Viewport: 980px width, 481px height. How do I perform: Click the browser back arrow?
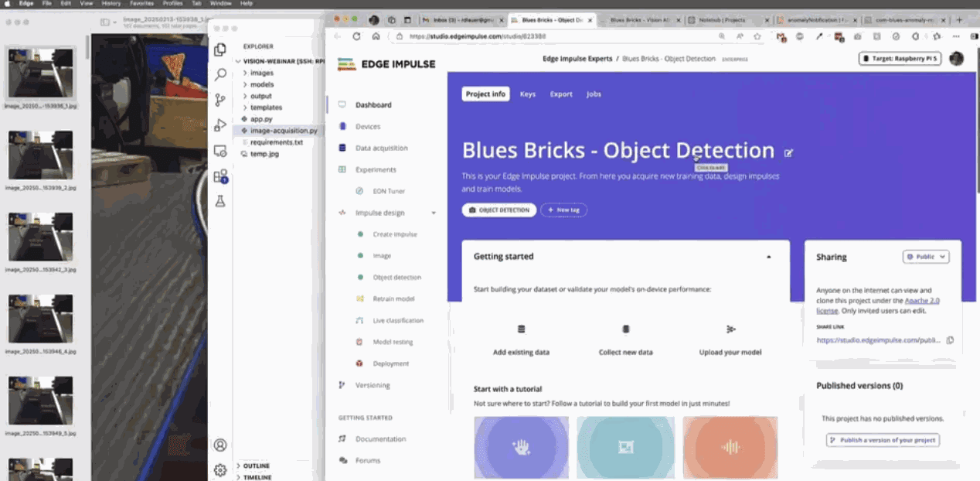(x=338, y=36)
